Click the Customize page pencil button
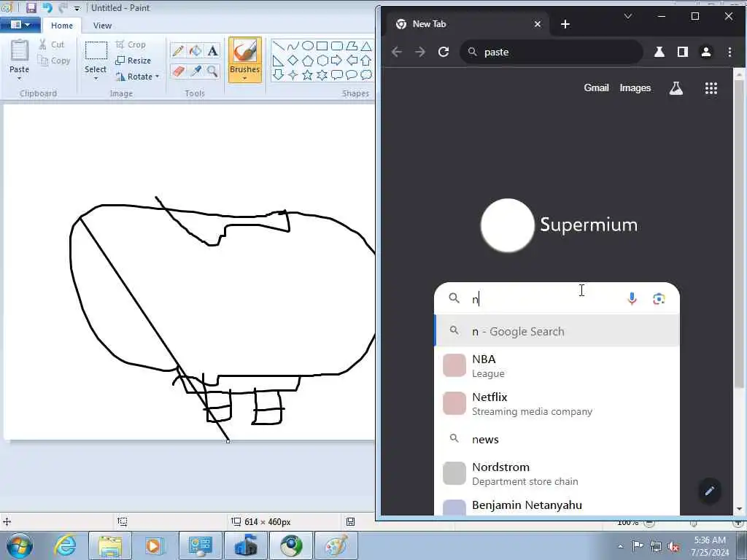Viewport: 747px width, 560px height. click(x=709, y=491)
